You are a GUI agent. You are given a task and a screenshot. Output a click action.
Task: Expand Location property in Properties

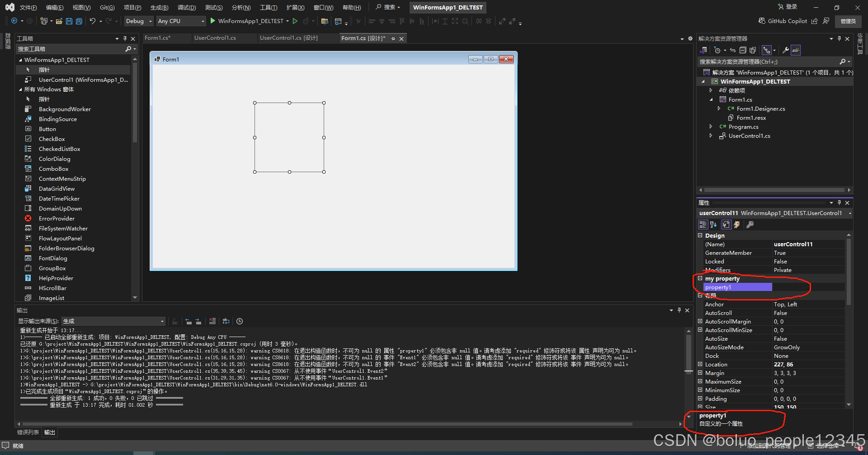tap(700, 364)
